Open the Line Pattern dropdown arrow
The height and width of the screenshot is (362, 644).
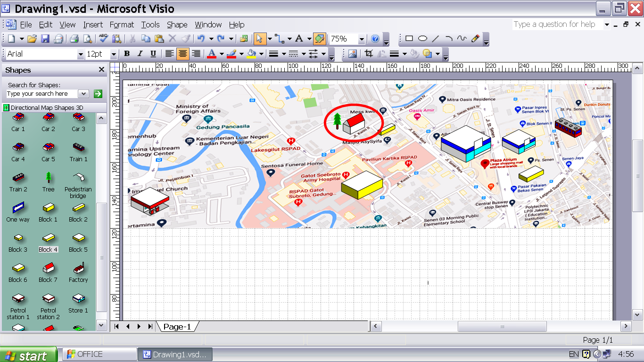click(304, 54)
